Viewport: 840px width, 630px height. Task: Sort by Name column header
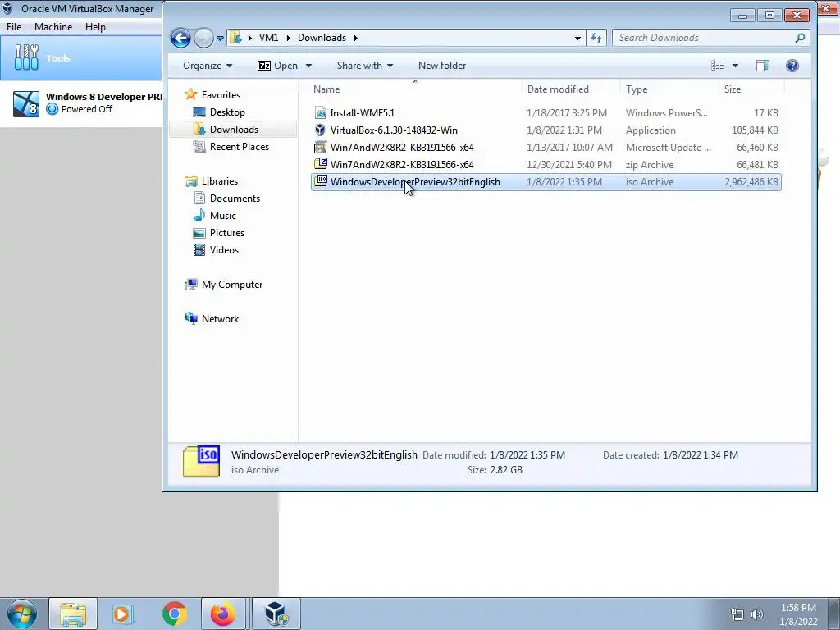click(x=415, y=89)
